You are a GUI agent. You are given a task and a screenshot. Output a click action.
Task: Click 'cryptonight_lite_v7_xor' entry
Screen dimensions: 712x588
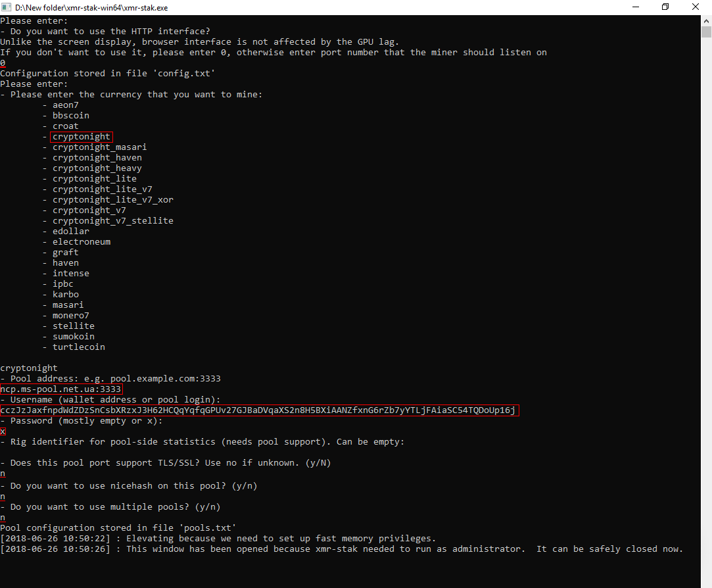coord(112,199)
